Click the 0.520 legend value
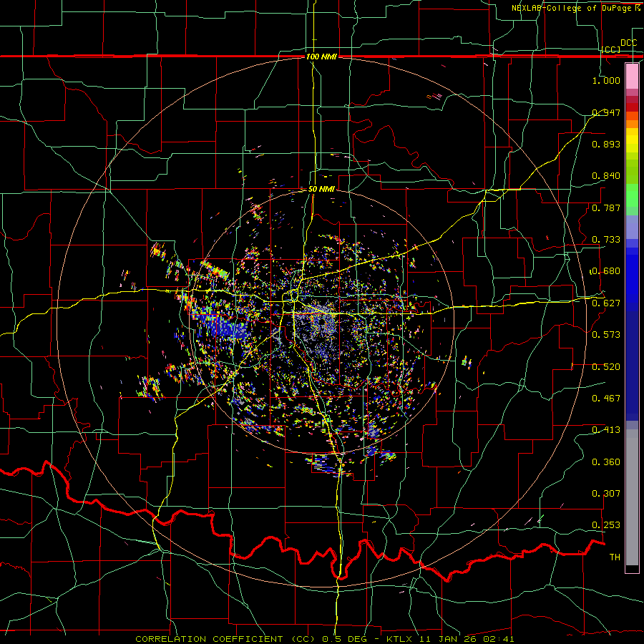644x644 pixels. pos(606,367)
